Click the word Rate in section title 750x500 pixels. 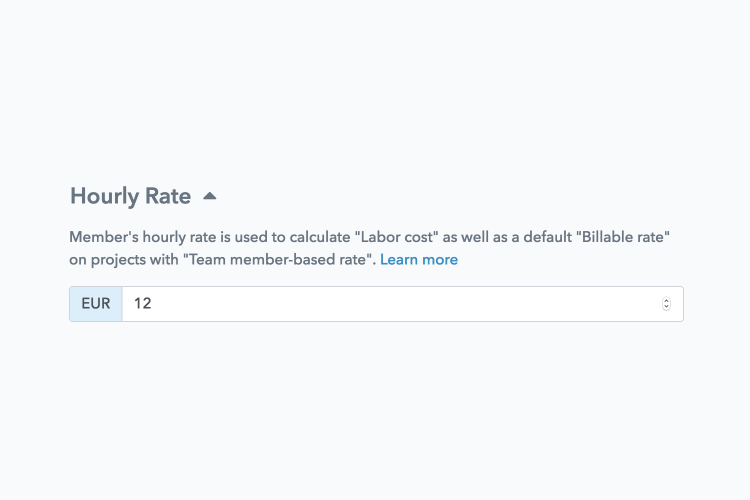pos(168,196)
